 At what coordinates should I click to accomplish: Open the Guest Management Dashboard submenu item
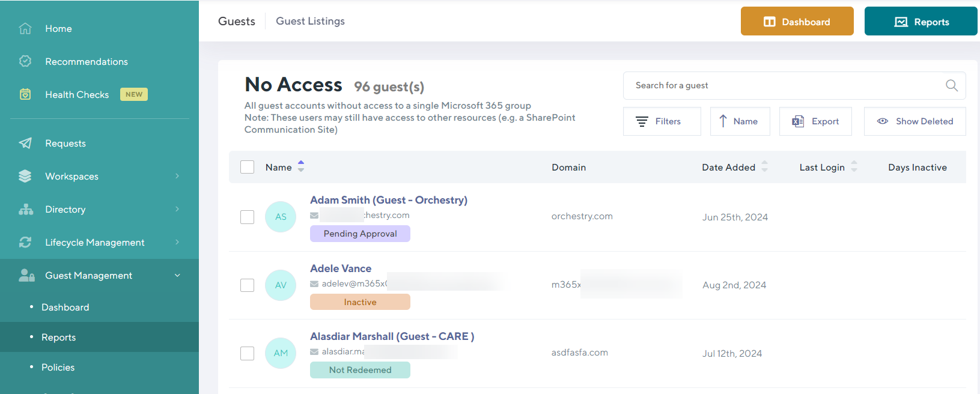pos(65,307)
